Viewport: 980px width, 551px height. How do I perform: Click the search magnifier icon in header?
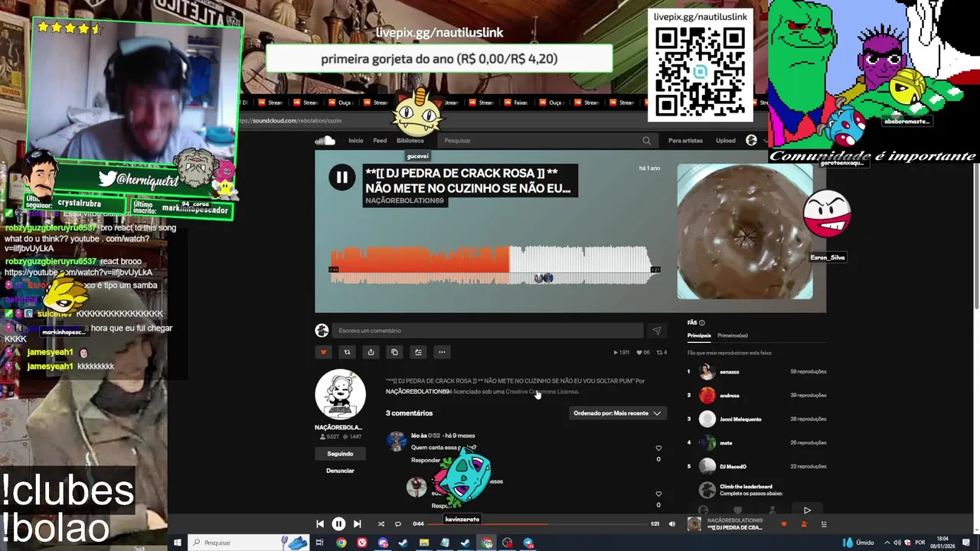click(647, 141)
